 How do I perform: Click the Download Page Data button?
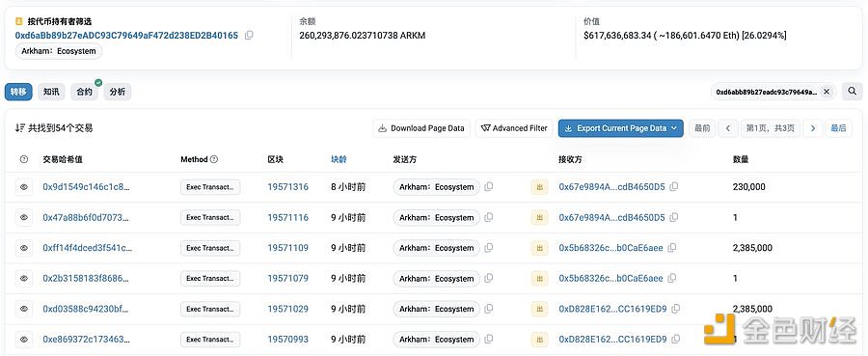(421, 128)
